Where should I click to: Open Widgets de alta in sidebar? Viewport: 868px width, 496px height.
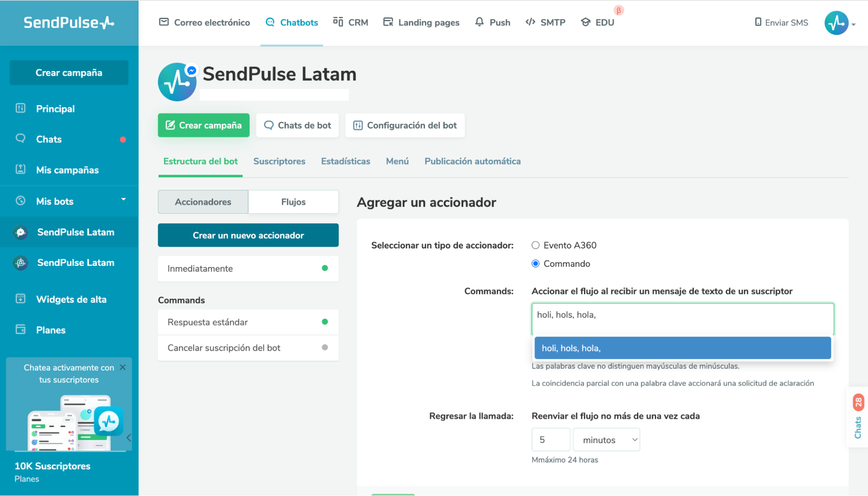tap(71, 299)
